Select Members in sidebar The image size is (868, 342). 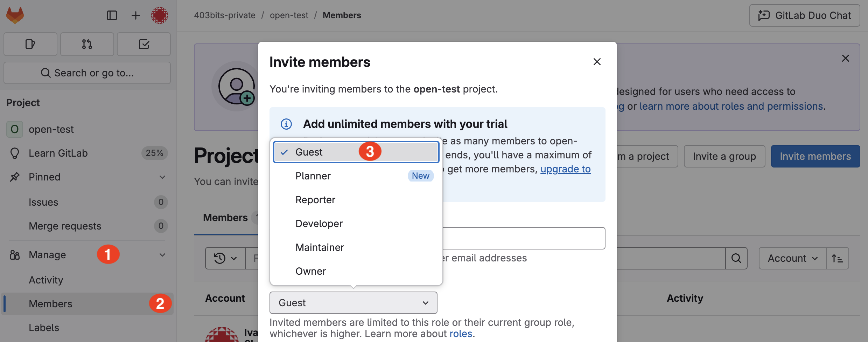[x=87, y=304]
